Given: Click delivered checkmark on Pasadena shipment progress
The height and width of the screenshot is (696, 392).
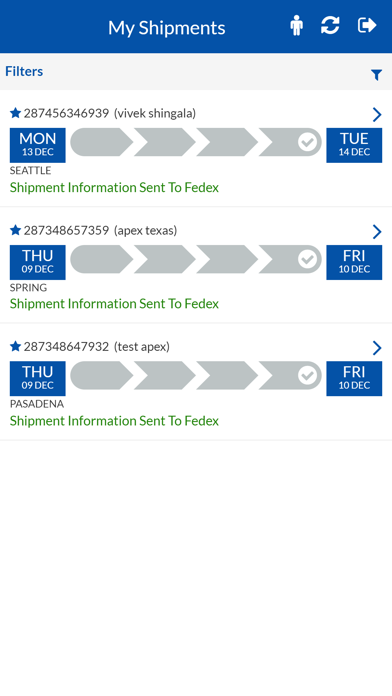Looking at the screenshot, I should pyautogui.click(x=307, y=376).
